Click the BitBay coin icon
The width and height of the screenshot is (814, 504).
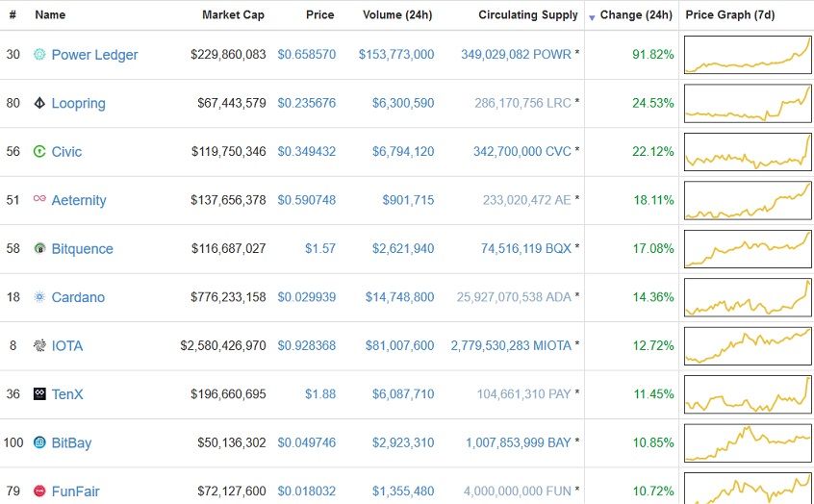(x=39, y=442)
